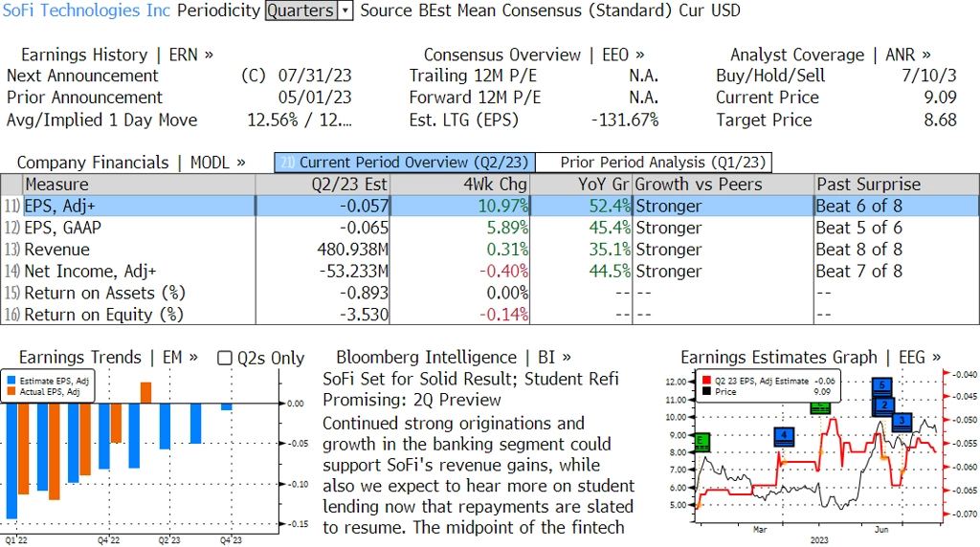980x547 pixels.
Task: Click the Forward 12M P/E label
Action: pos(475,98)
